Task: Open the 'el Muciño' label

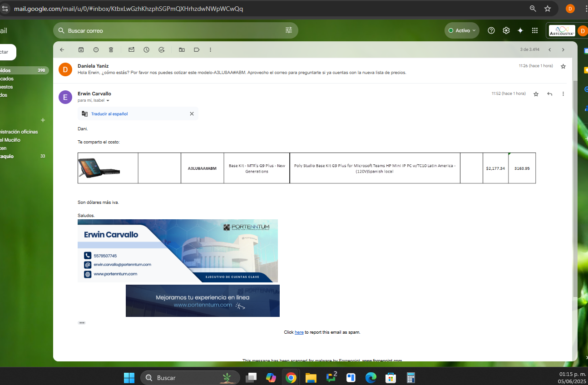Action: [x=10, y=140]
